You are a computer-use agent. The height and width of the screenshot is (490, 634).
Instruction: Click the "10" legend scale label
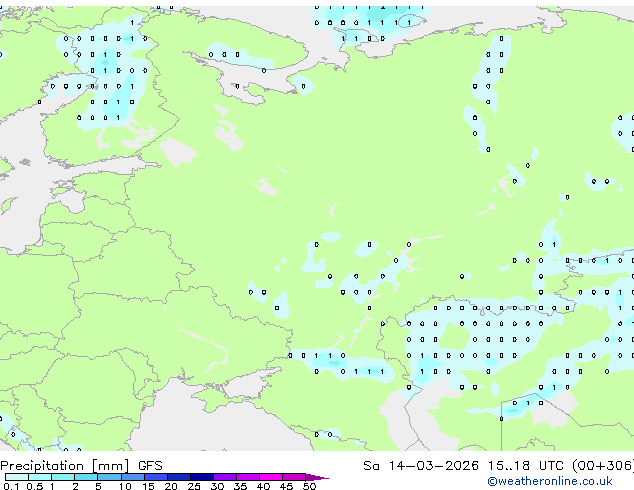click(x=125, y=486)
